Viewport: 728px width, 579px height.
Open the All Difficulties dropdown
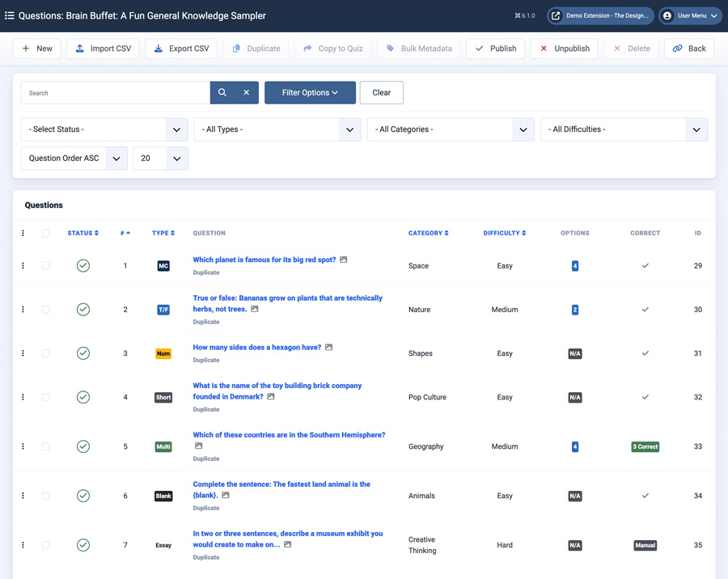624,129
